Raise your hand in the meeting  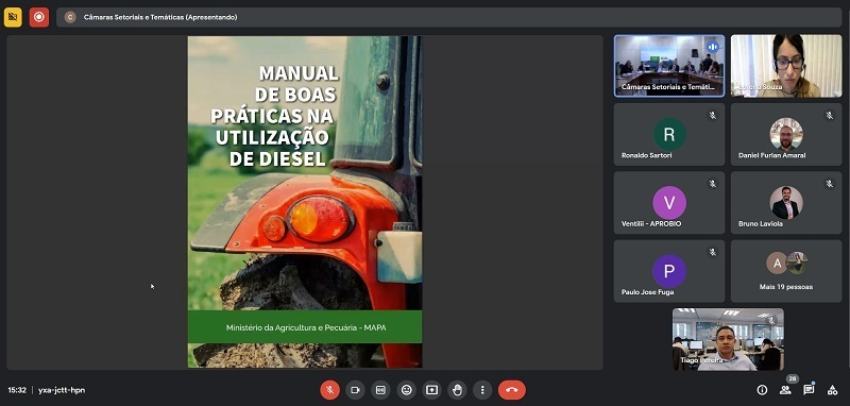click(457, 390)
